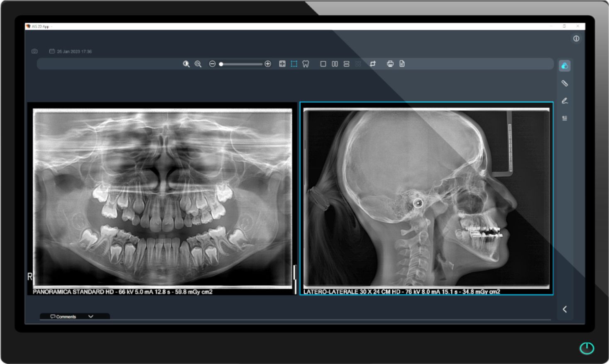This screenshot has height=364, width=609.
Task: Open the ruler measurement tool
Action: coord(565,83)
